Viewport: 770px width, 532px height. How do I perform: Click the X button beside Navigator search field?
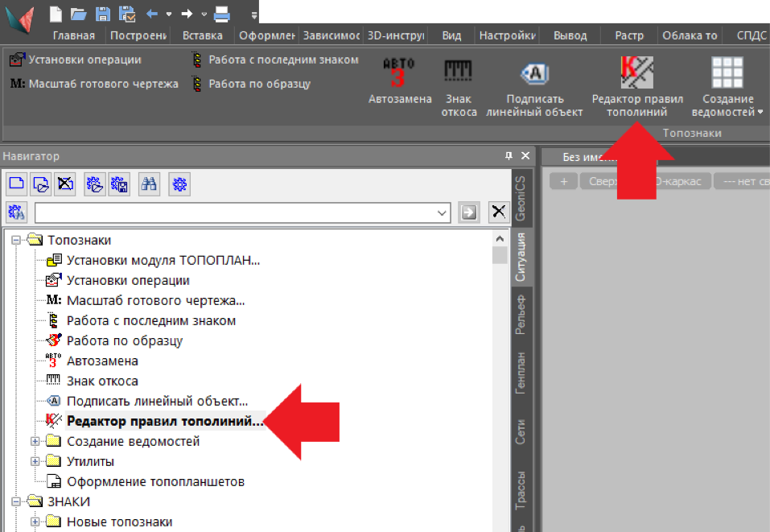(x=499, y=212)
